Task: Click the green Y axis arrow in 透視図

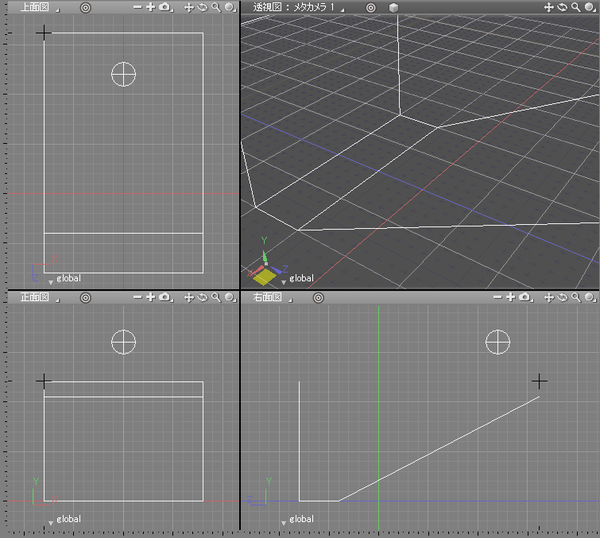Action: click(264, 256)
